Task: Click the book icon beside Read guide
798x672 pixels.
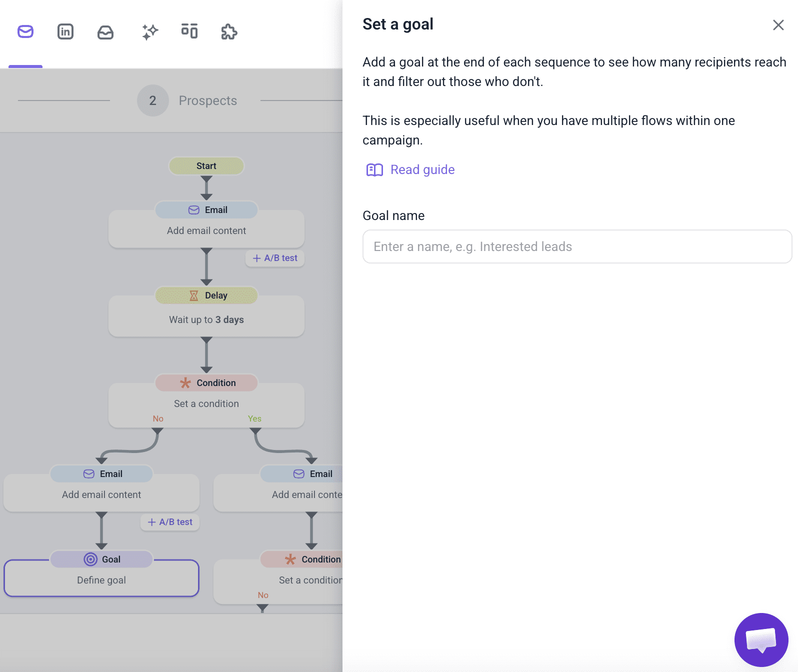Action: [374, 170]
